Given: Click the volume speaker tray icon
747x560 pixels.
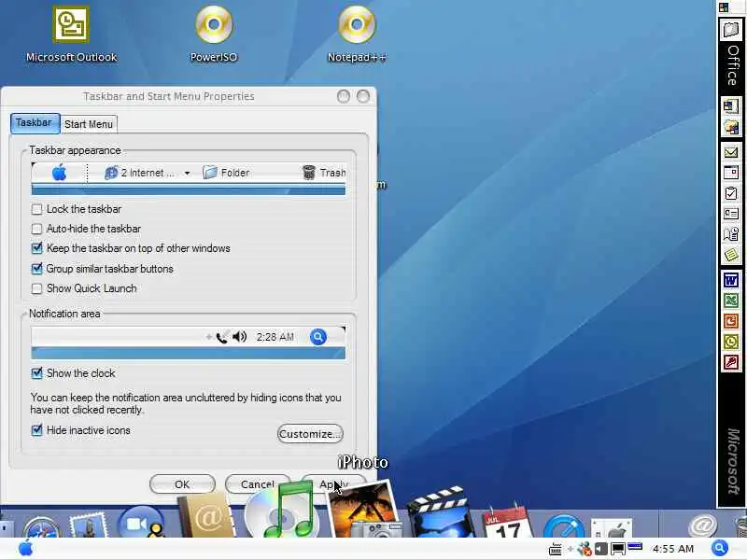Looking at the screenshot, I should click(600, 549).
